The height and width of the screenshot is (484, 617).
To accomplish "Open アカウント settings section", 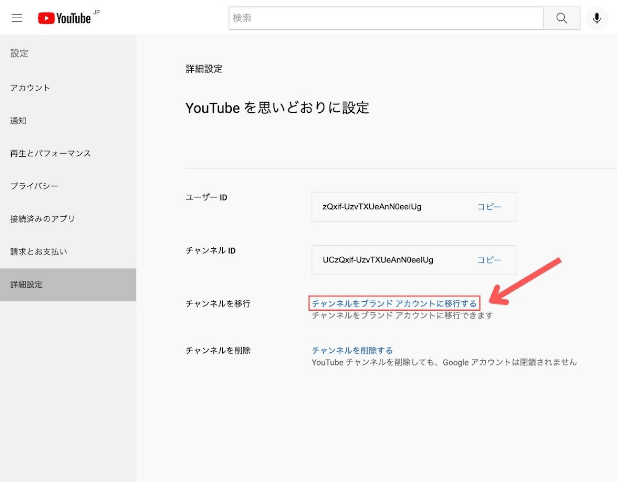I will tap(68, 88).
